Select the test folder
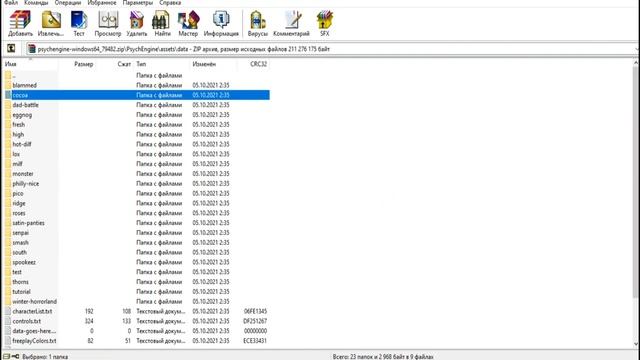The width and height of the screenshot is (640, 360). coord(17,271)
